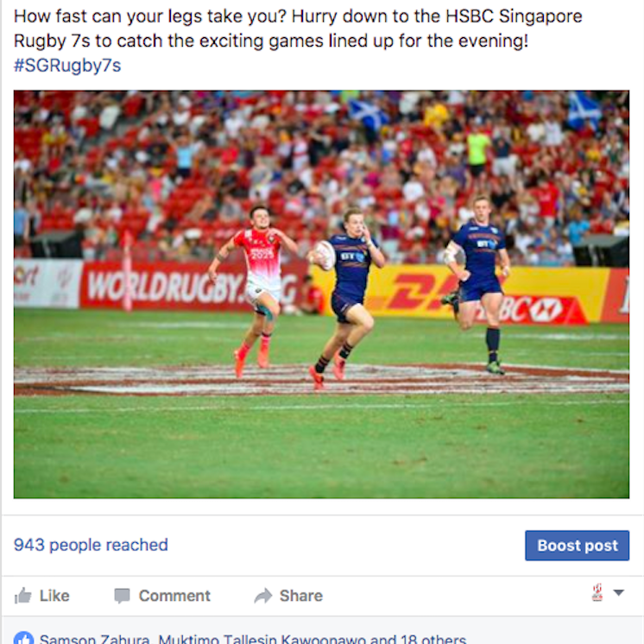The image size is (644, 644).
Task: Click the Share arrow icon
Action: pyautogui.click(x=263, y=596)
